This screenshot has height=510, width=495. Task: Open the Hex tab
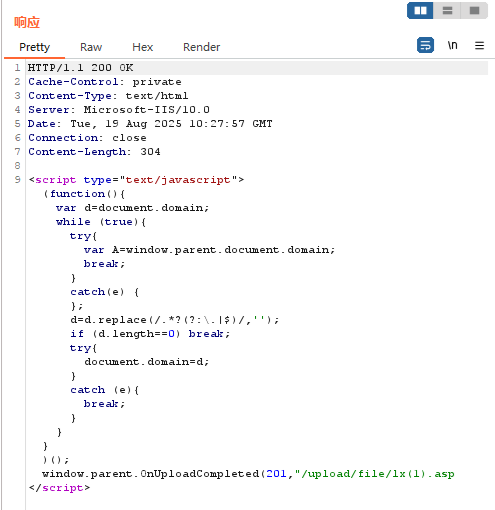142,47
